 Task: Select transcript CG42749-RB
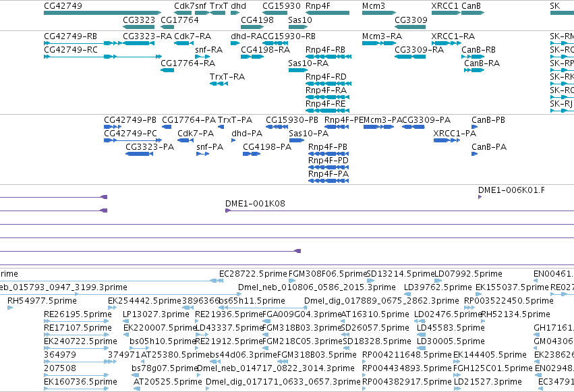(x=83, y=43)
